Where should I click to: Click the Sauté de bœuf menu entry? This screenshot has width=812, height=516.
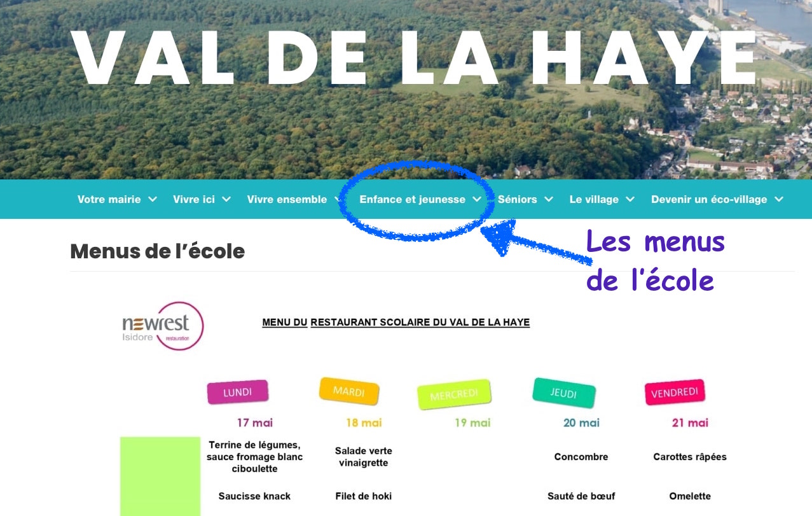[581, 496]
